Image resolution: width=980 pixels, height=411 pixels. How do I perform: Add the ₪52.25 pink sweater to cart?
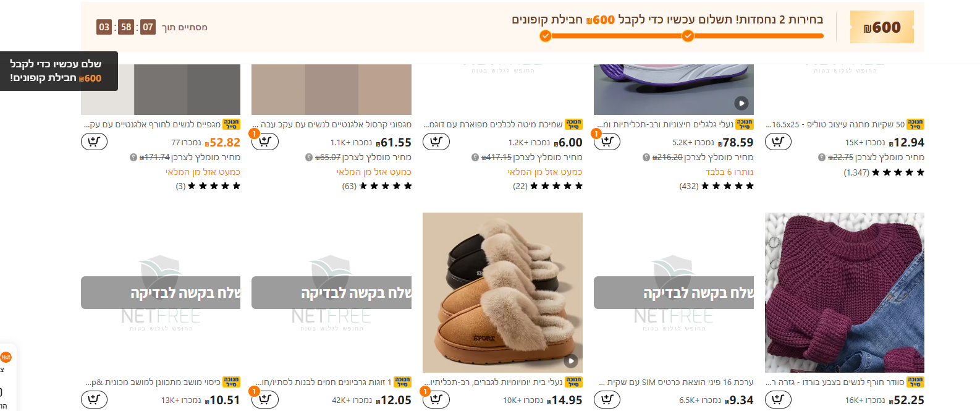click(779, 400)
